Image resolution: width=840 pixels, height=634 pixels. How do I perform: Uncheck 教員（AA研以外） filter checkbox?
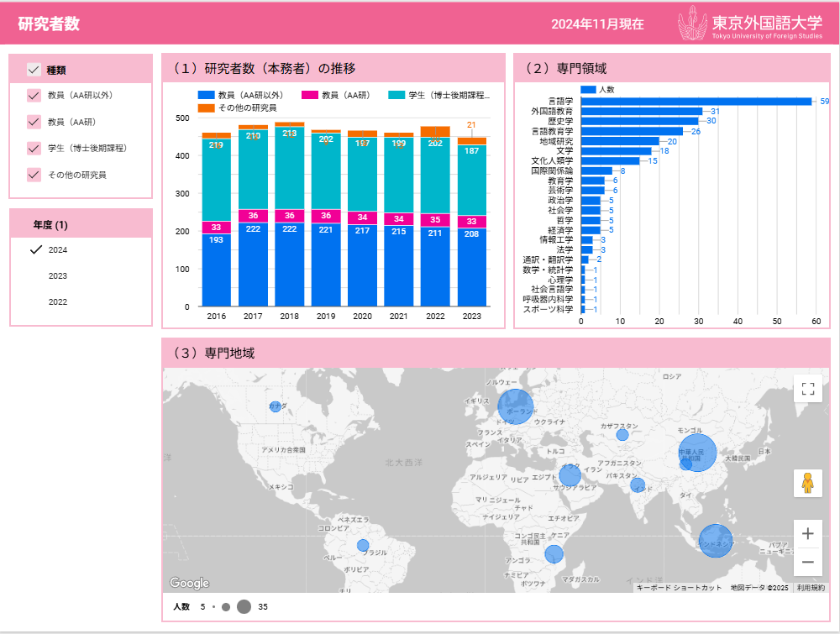(34, 96)
